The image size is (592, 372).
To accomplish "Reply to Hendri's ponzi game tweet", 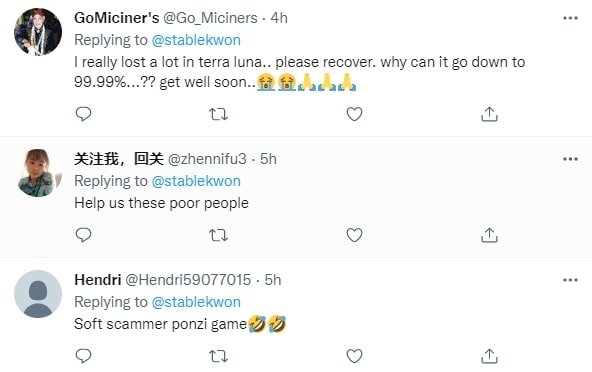I will point(83,356).
